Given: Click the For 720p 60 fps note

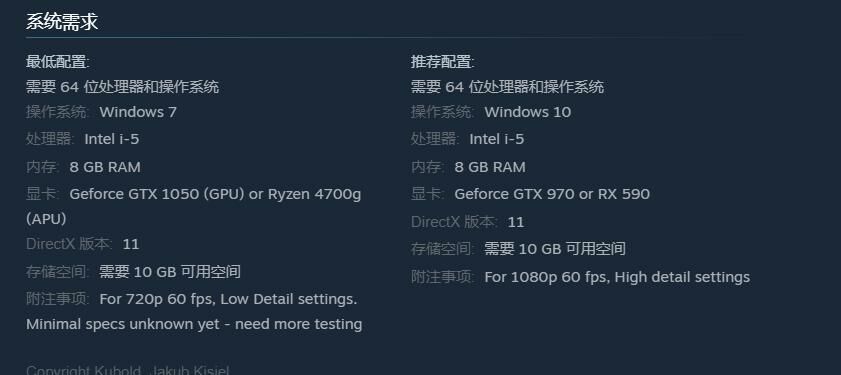Looking at the screenshot, I should [x=228, y=299].
